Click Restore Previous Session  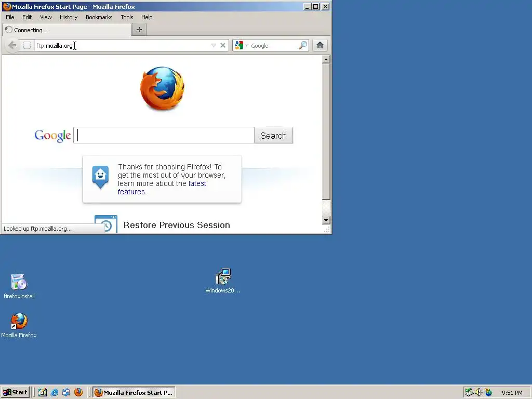(177, 225)
